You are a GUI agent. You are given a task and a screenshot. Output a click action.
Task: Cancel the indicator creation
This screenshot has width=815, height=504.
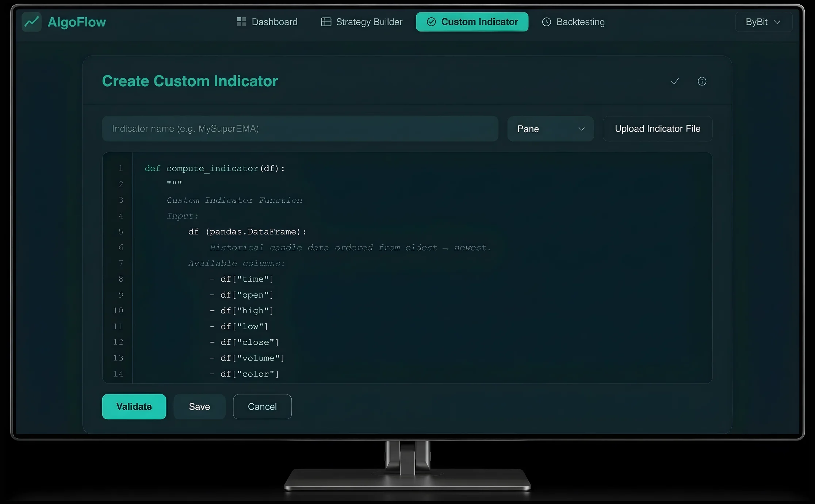click(262, 406)
